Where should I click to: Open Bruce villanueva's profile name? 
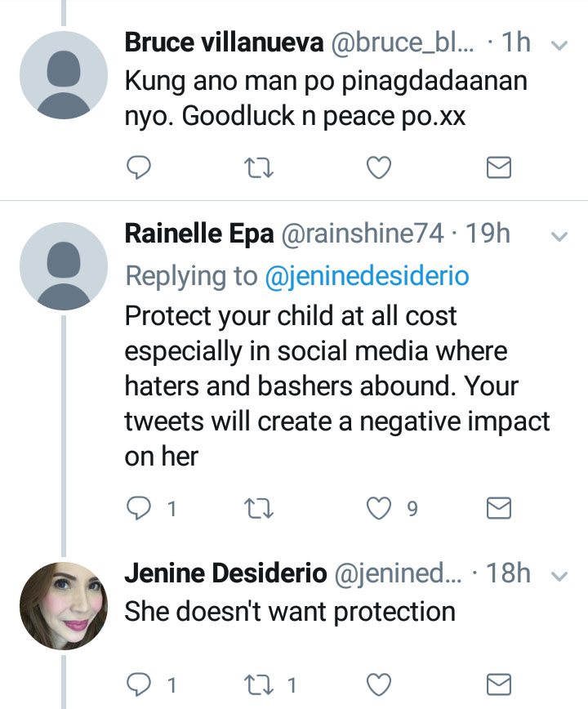tap(224, 43)
